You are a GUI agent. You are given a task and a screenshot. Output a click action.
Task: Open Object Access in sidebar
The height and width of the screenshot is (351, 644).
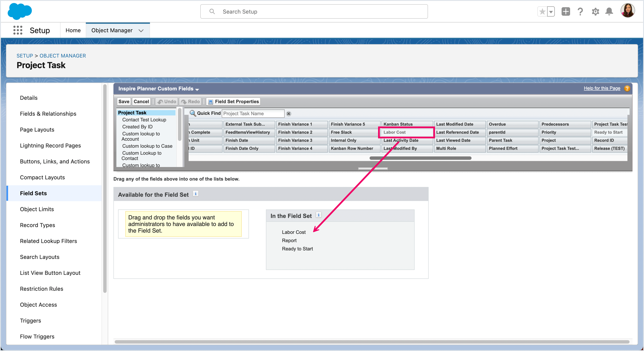[x=38, y=305]
